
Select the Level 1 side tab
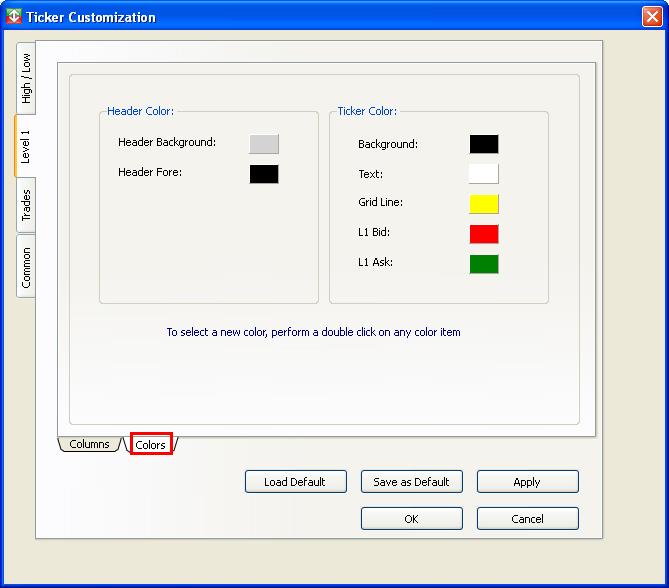tap(25, 146)
